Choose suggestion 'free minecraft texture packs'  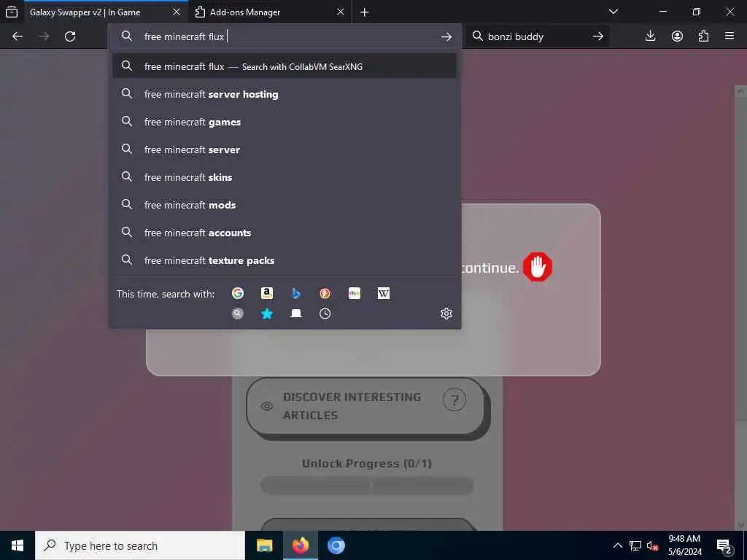(285, 260)
